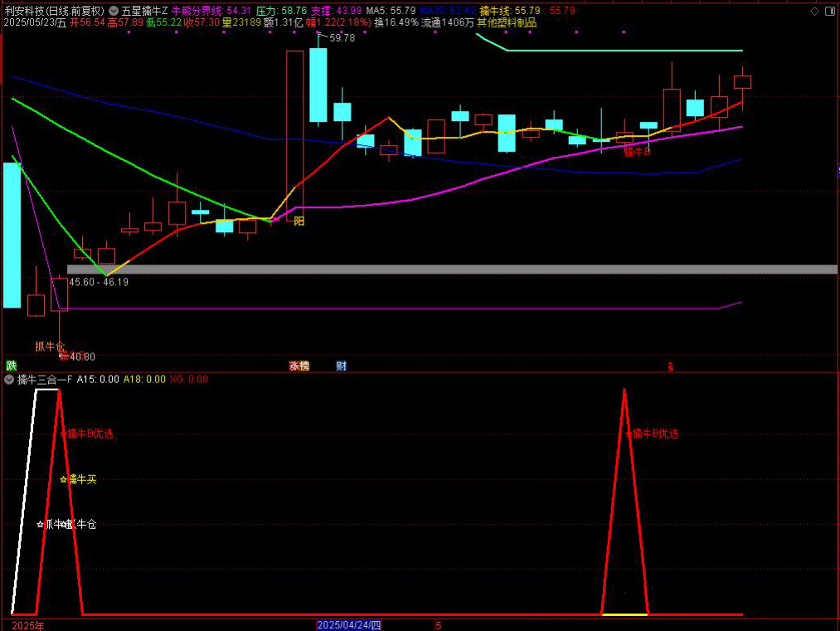
Task: Click the 涨精 event marker icon
Action: 299,366
